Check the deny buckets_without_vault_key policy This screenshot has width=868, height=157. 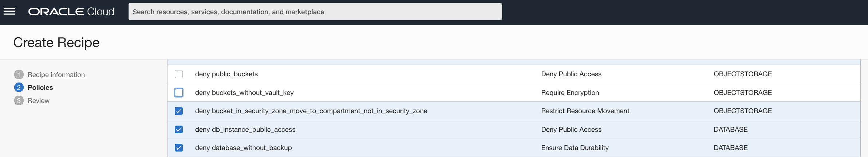click(x=179, y=93)
